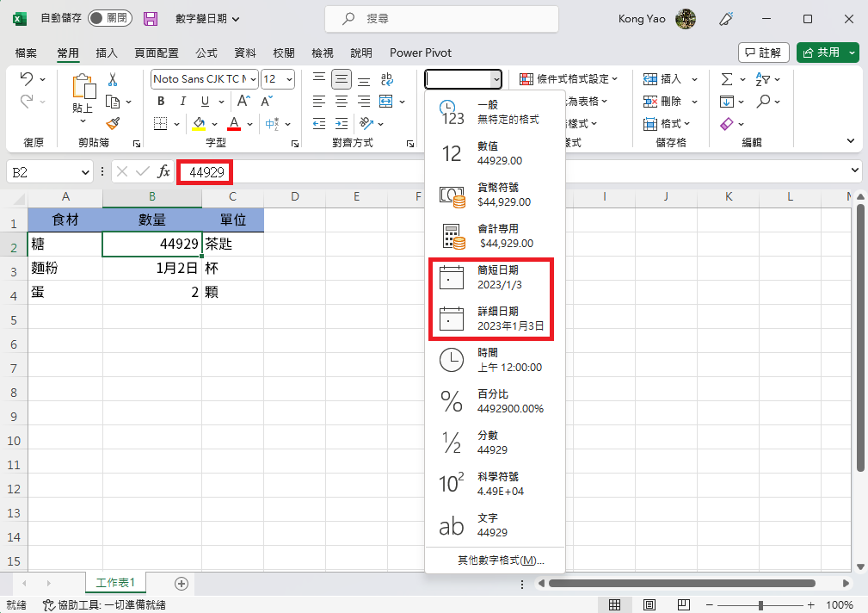Click the Undo arrow icon
This screenshot has width=868, height=613.
[26, 79]
